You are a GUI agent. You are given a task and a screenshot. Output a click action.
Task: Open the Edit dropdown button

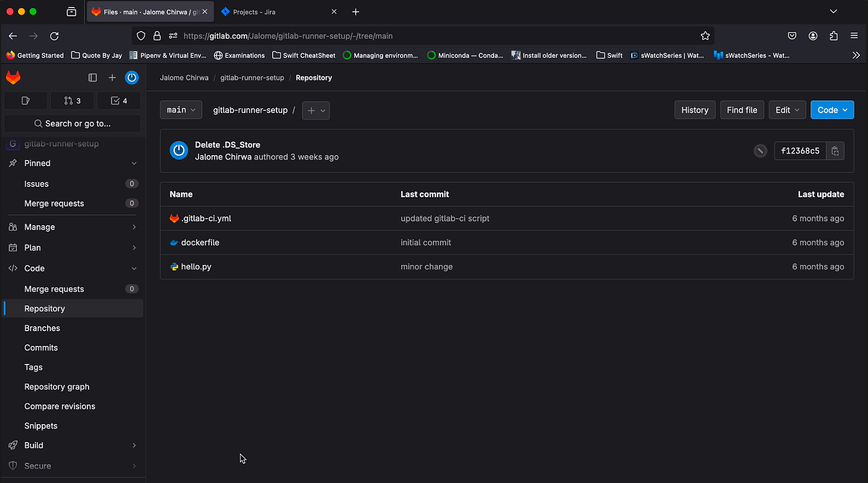click(787, 110)
